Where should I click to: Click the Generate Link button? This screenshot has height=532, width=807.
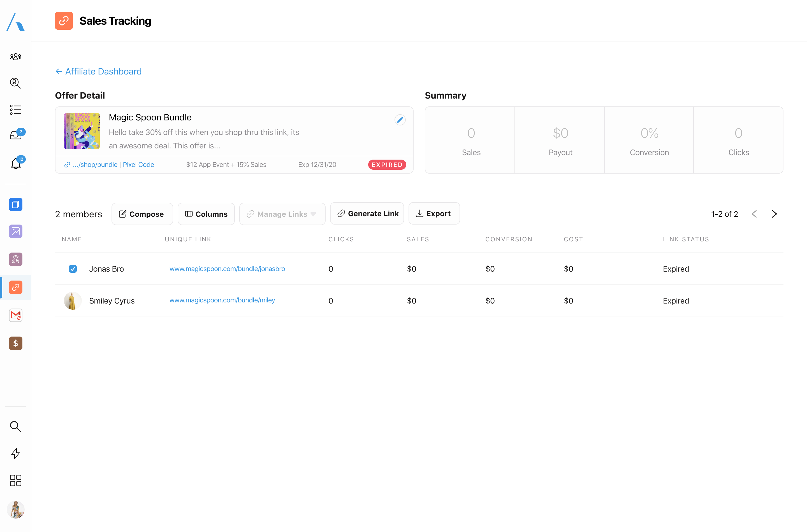(x=367, y=214)
